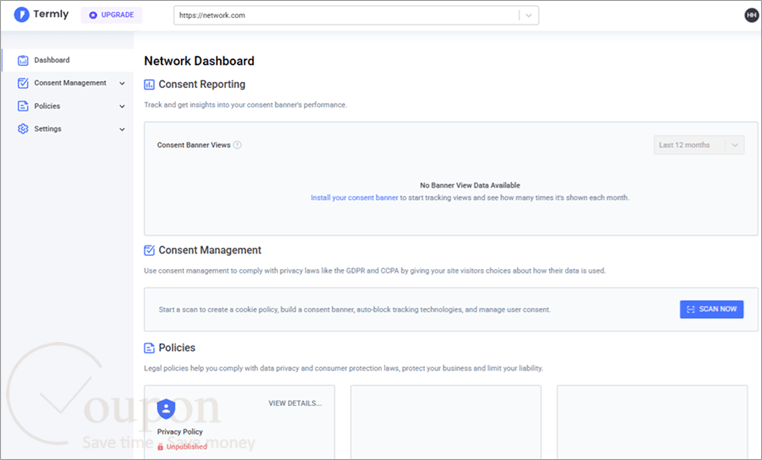Click the Network Dashboard heading
This screenshot has width=762, height=460.
(x=199, y=61)
